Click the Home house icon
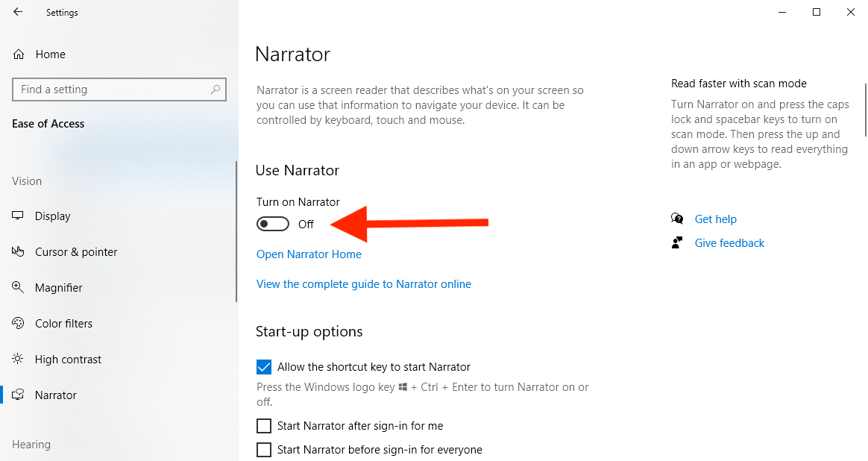Viewport: 868px width, 461px height. pos(19,54)
